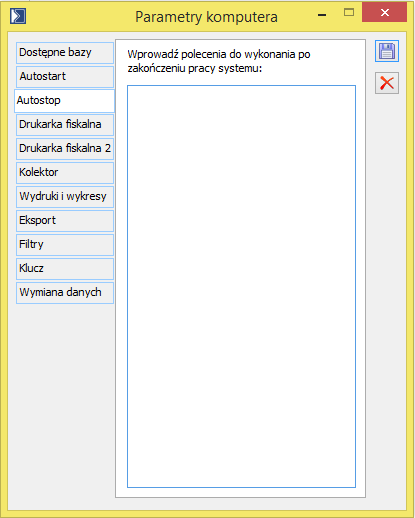Go to the Drukarka fiskalna 2 tab

65,149
